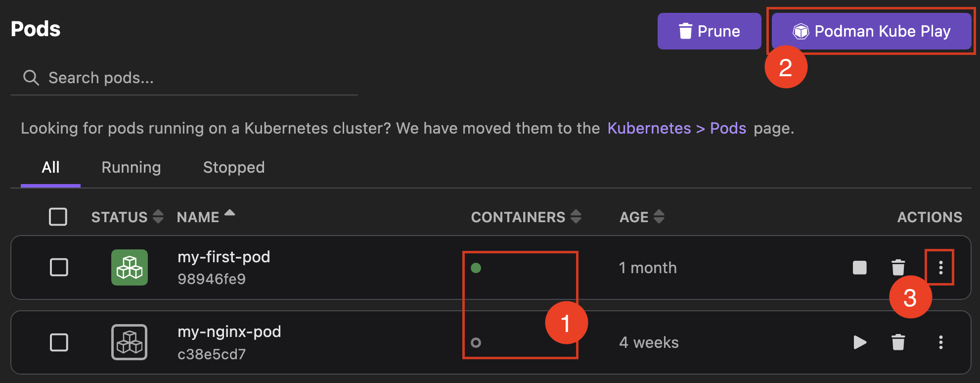
Task: Check the my-first-pod row checkbox
Action: pos(59,268)
